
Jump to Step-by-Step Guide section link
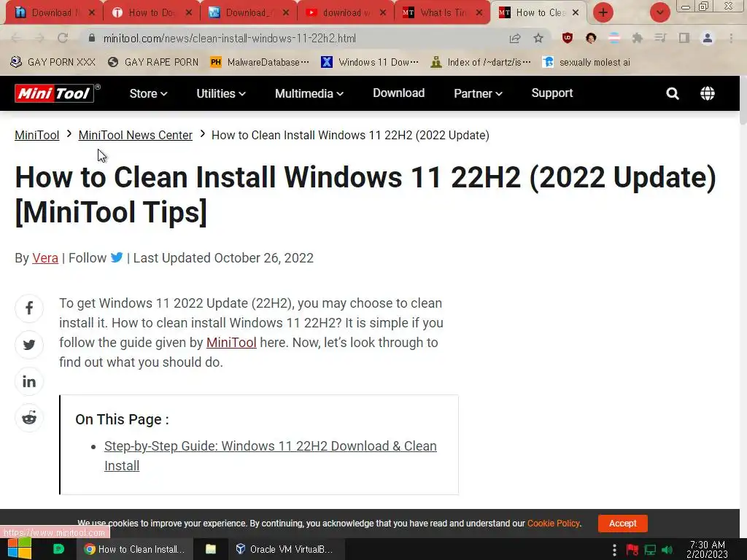(x=270, y=456)
